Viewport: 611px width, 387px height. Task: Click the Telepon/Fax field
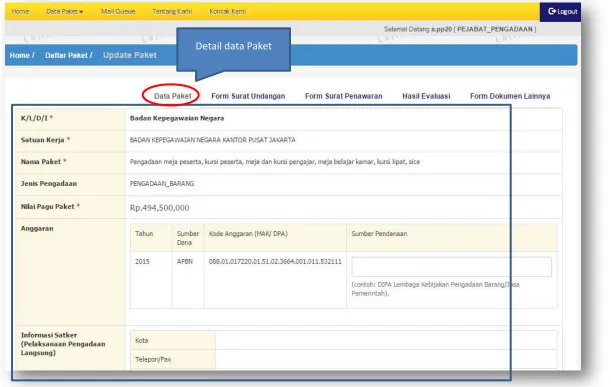tap(386, 359)
